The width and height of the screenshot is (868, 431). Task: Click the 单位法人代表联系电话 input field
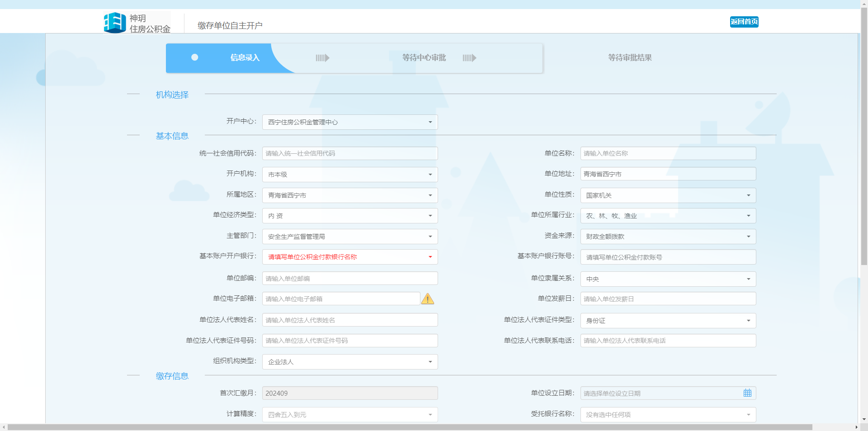(668, 341)
